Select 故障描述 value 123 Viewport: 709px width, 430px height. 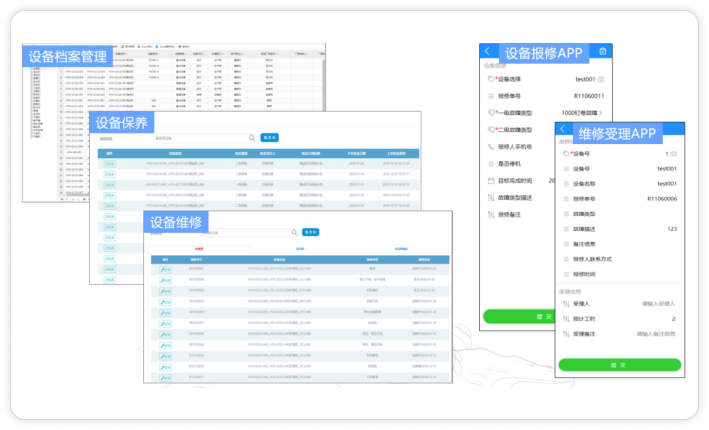coord(672,229)
